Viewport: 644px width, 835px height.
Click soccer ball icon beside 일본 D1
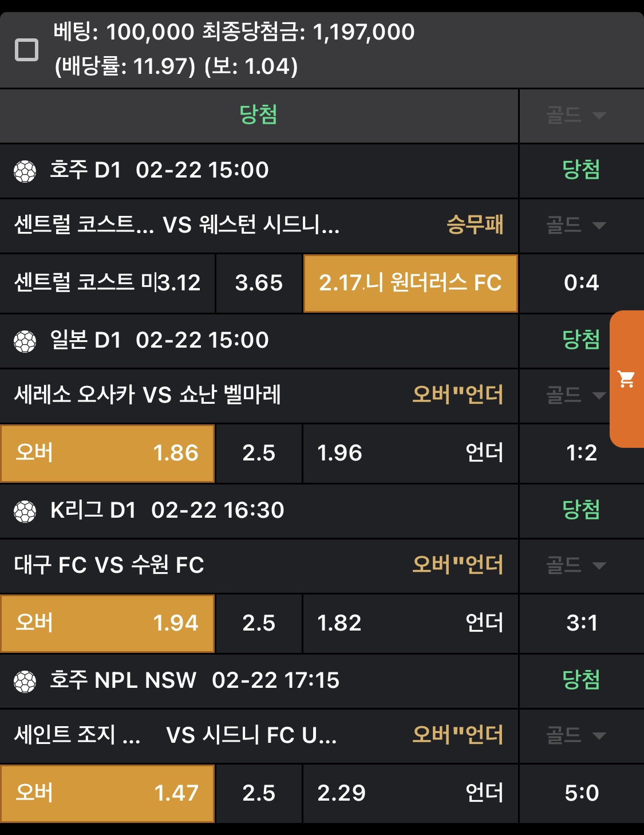pyautogui.click(x=25, y=341)
